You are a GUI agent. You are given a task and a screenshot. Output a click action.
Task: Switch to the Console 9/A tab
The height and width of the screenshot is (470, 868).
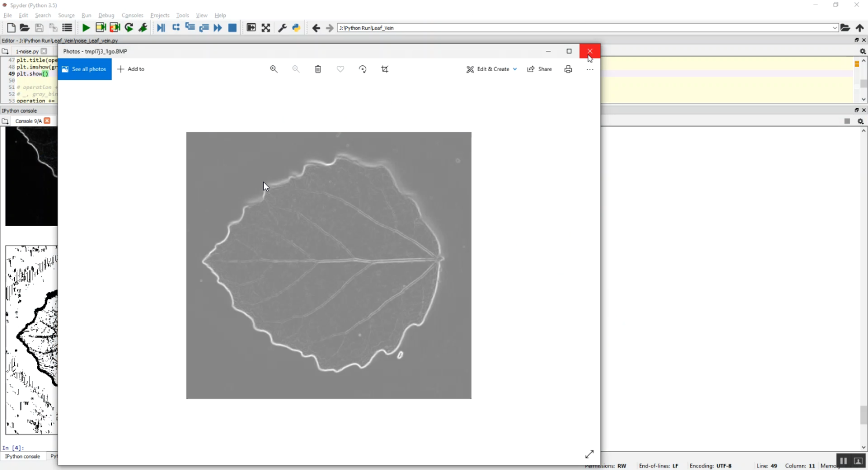[x=28, y=121]
